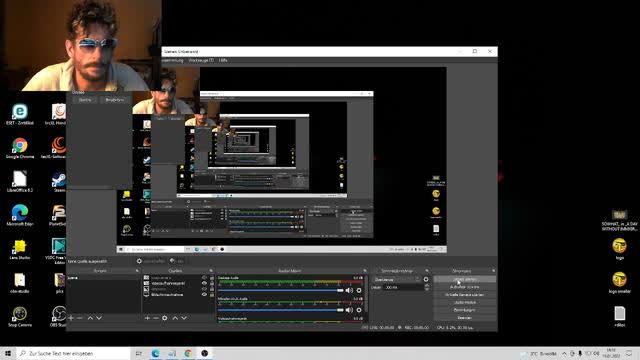Undock the Audio-Mixer panel with its title icon

[365, 271]
